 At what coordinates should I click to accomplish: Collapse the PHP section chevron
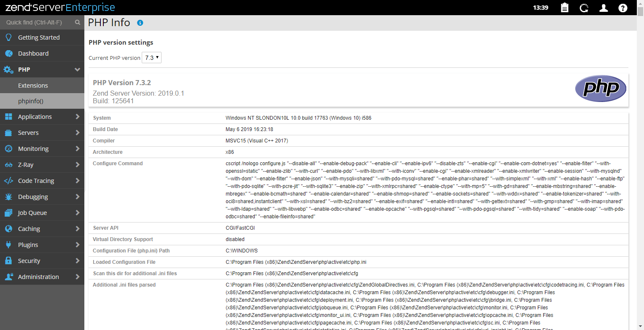pyautogui.click(x=77, y=70)
